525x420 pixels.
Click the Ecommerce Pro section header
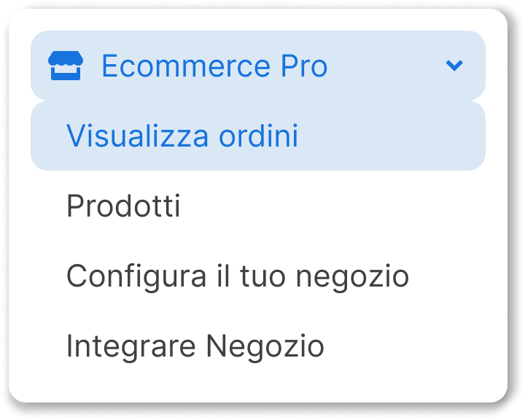258,66
